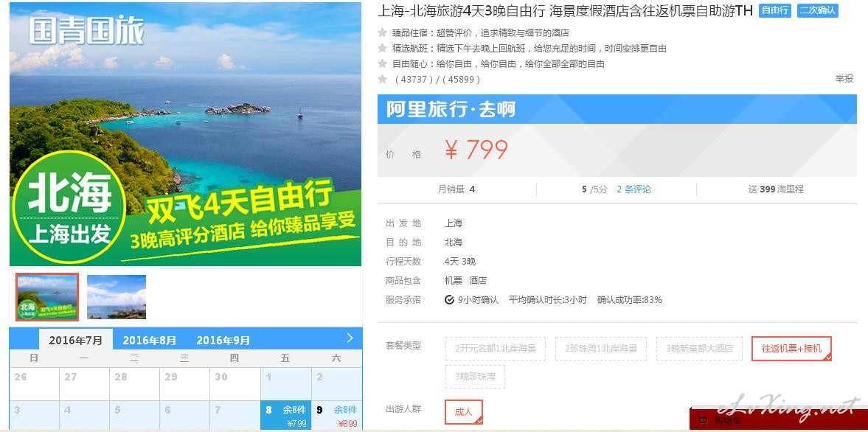Click the first gray star icon
This screenshot has height=432, width=868.
[x=382, y=32]
